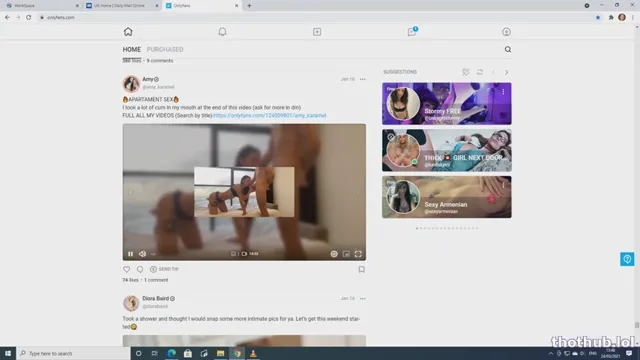Open the Sexy Armenian suggestion card
This screenshot has height=360, width=640.
pos(447,197)
